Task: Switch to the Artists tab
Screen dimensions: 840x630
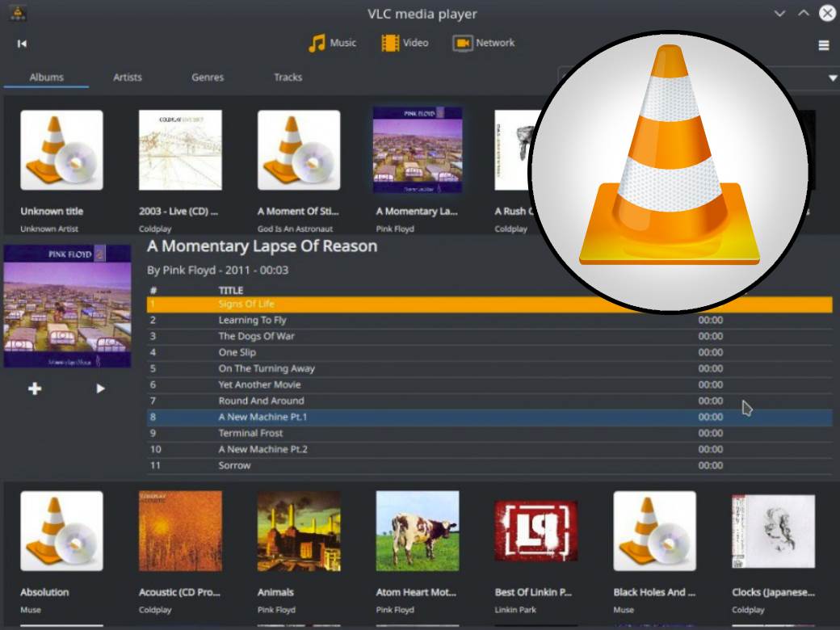Action: click(x=128, y=78)
